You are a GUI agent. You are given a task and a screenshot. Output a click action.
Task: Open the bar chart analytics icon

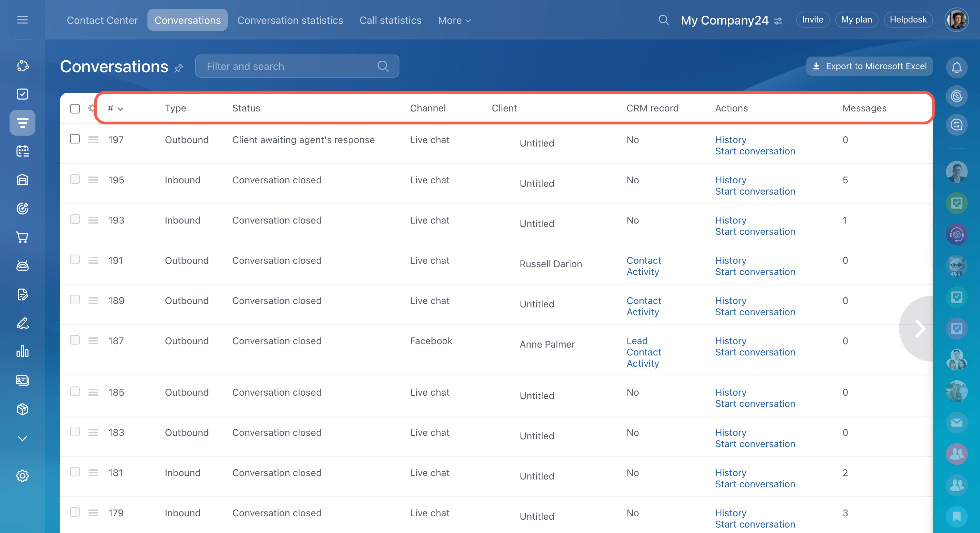22,351
